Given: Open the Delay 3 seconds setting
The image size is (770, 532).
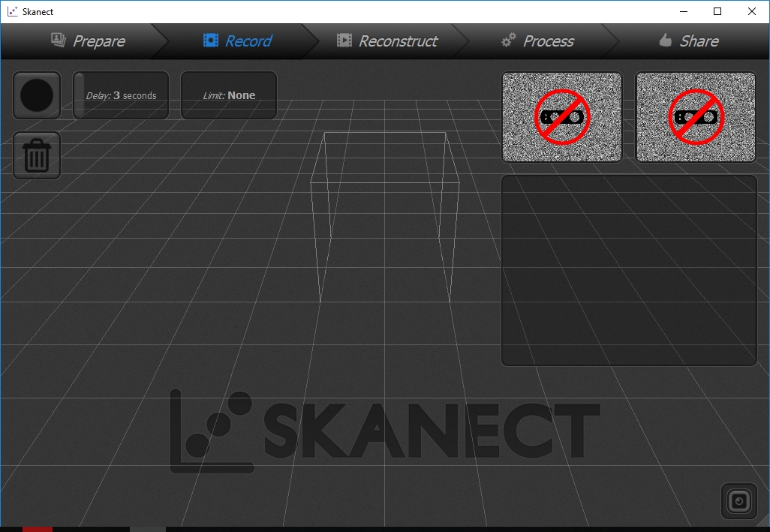Looking at the screenshot, I should (x=121, y=95).
